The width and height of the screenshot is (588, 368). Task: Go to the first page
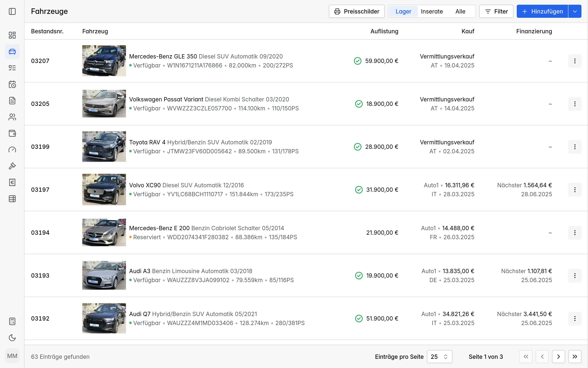tap(526, 357)
